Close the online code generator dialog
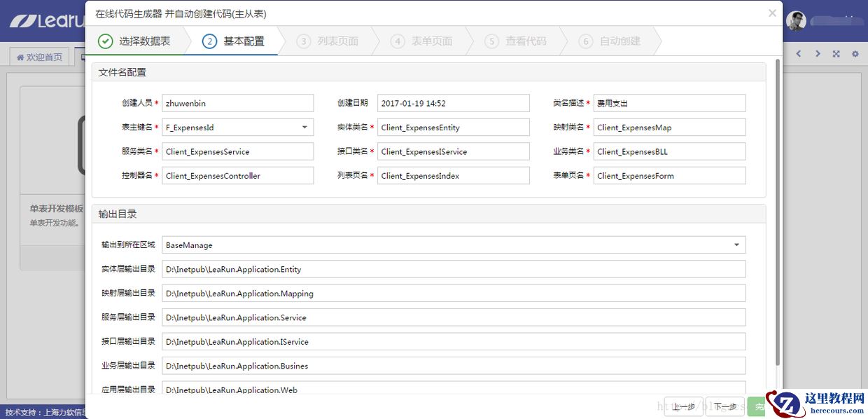The width and height of the screenshot is (868, 419). (772, 13)
